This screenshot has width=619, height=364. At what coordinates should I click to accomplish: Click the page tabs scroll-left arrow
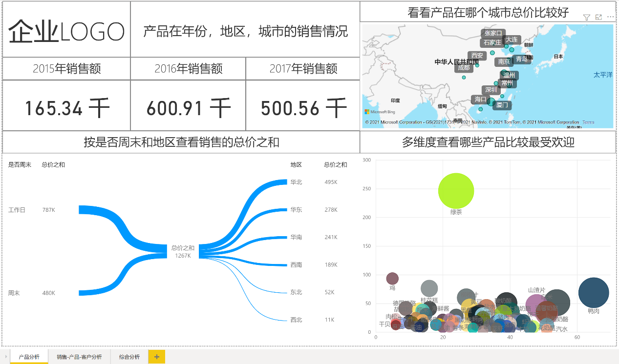(5, 357)
